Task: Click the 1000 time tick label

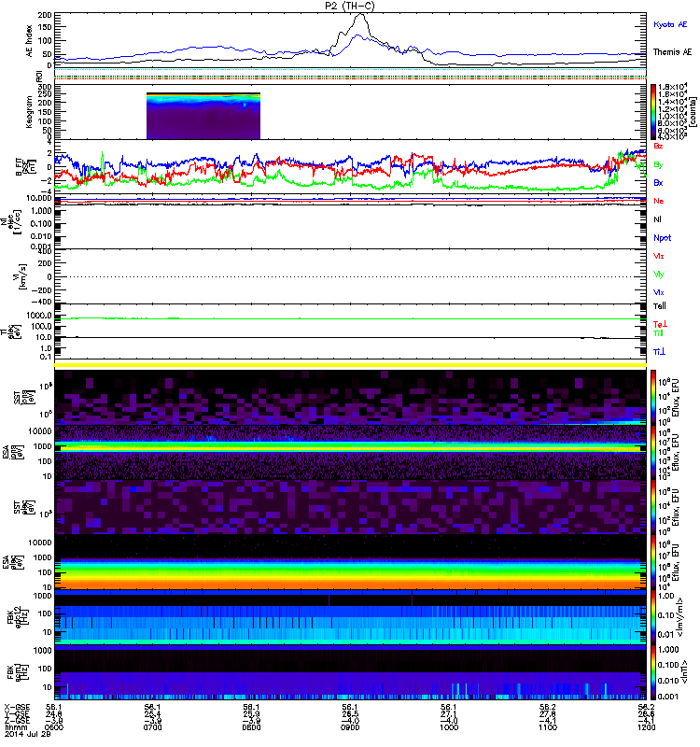Action: (x=449, y=727)
